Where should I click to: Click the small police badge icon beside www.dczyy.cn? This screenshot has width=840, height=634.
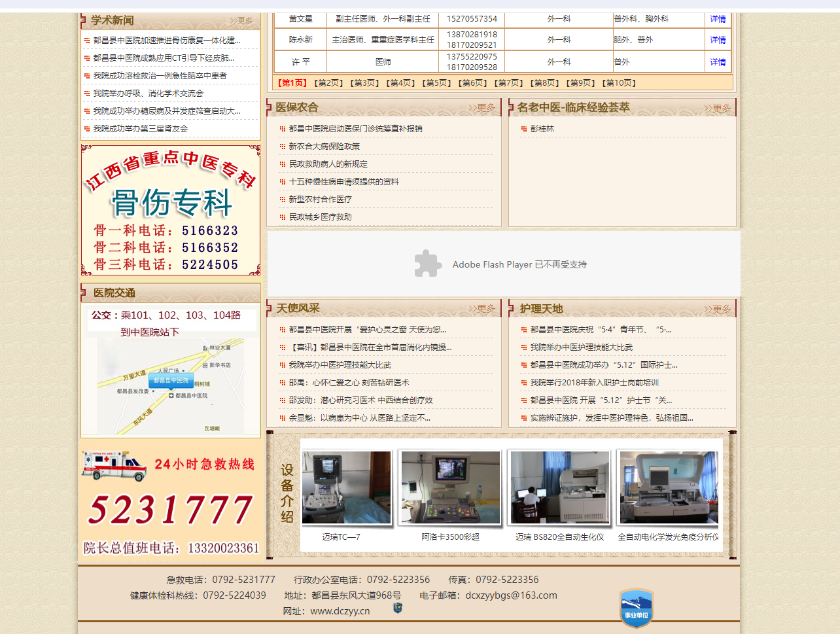[398, 608]
